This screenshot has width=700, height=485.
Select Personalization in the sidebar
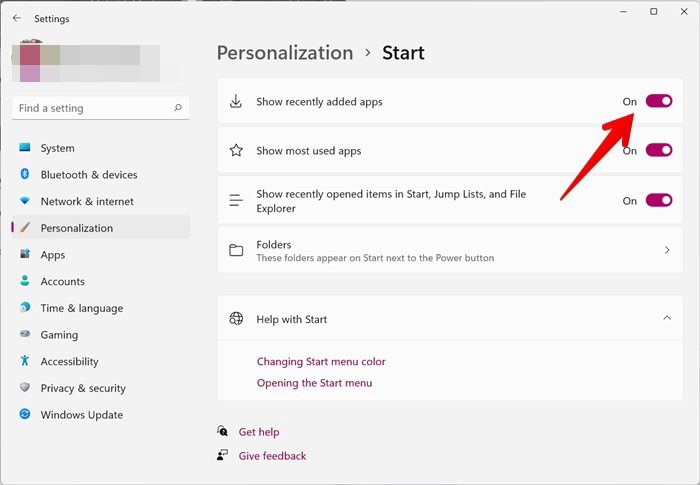tap(101, 228)
